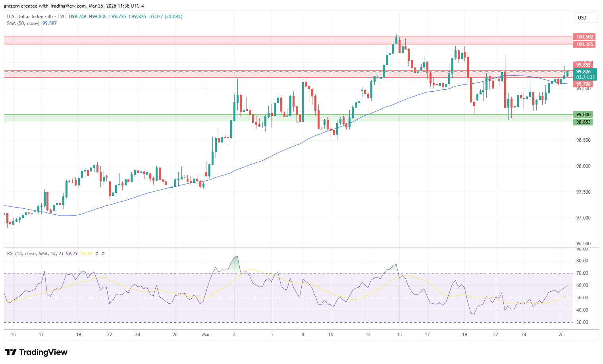This screenshot has width=603, height=364.
Task: Click the 98.000 price axis value
Action: (584, 166)
